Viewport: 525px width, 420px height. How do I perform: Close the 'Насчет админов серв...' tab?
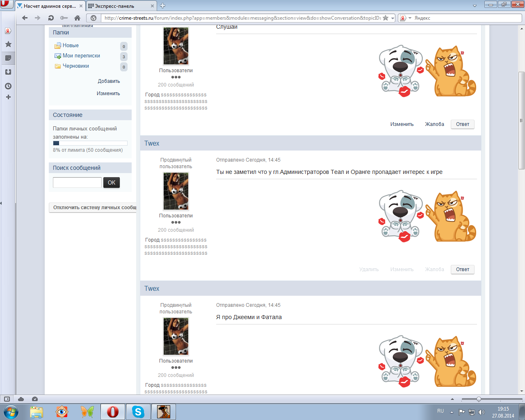81,6
